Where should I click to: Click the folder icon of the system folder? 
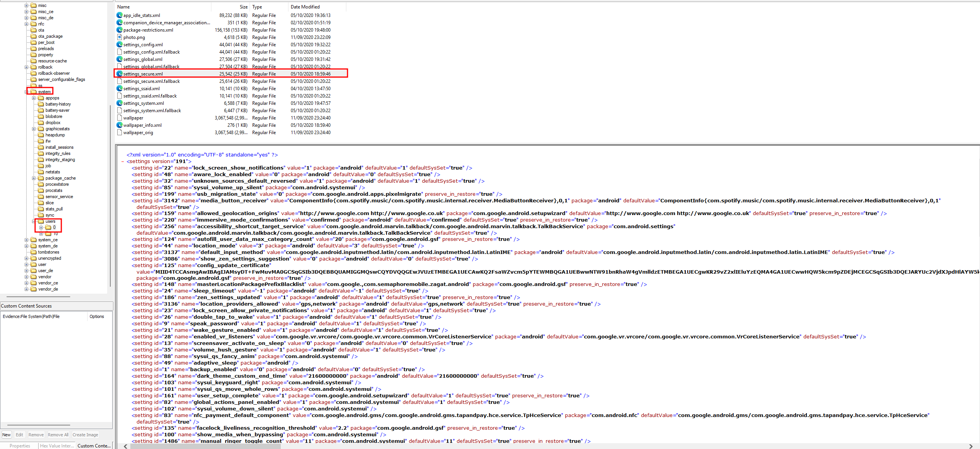(34, 92)
